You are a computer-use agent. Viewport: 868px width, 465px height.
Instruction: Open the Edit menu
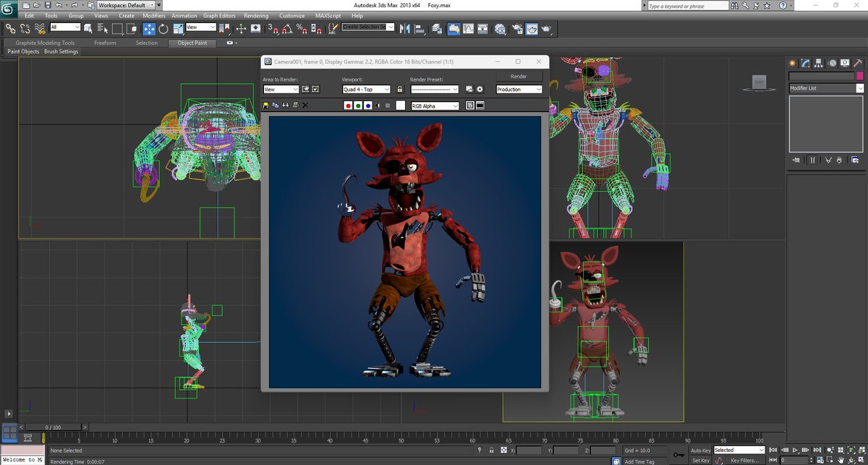click(29, 15)
